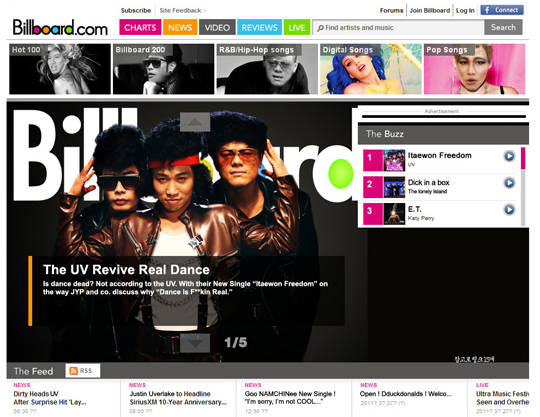
Task: Click the Search button
Action: [x=503, y=27]
